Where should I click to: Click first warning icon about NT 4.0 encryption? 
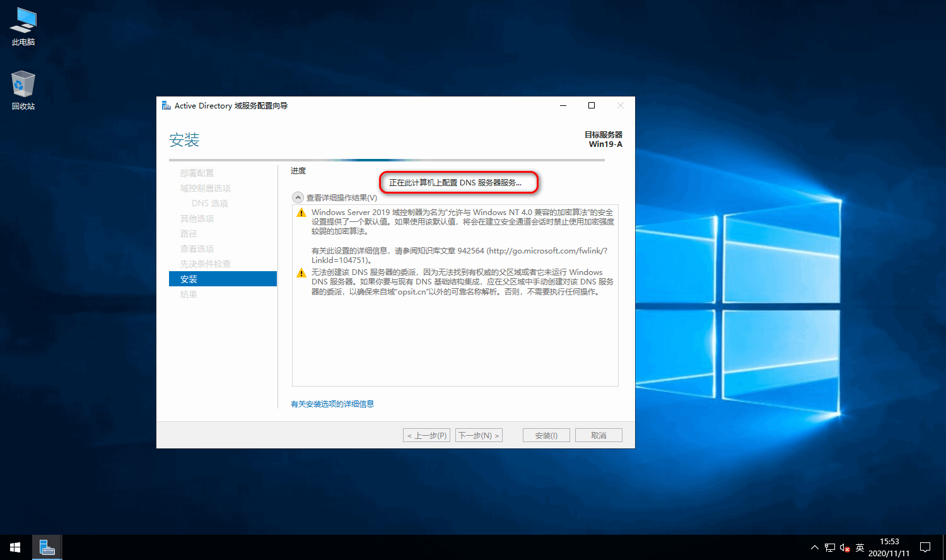(301, 213)
